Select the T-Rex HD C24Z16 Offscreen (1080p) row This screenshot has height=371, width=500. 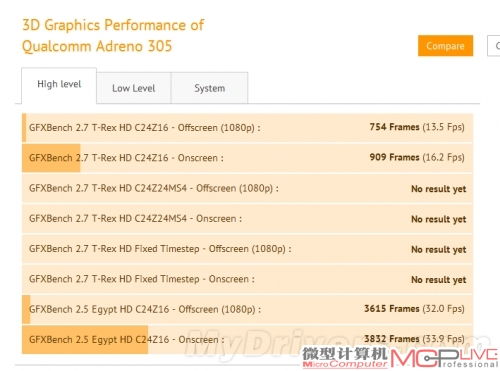[247, 128]
